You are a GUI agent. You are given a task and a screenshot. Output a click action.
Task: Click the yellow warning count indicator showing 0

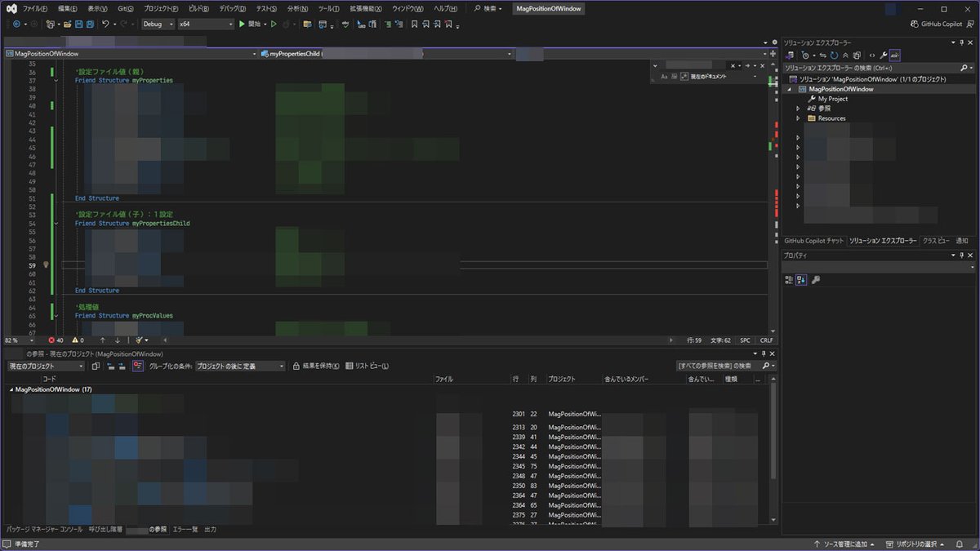(x=78, y=340)
